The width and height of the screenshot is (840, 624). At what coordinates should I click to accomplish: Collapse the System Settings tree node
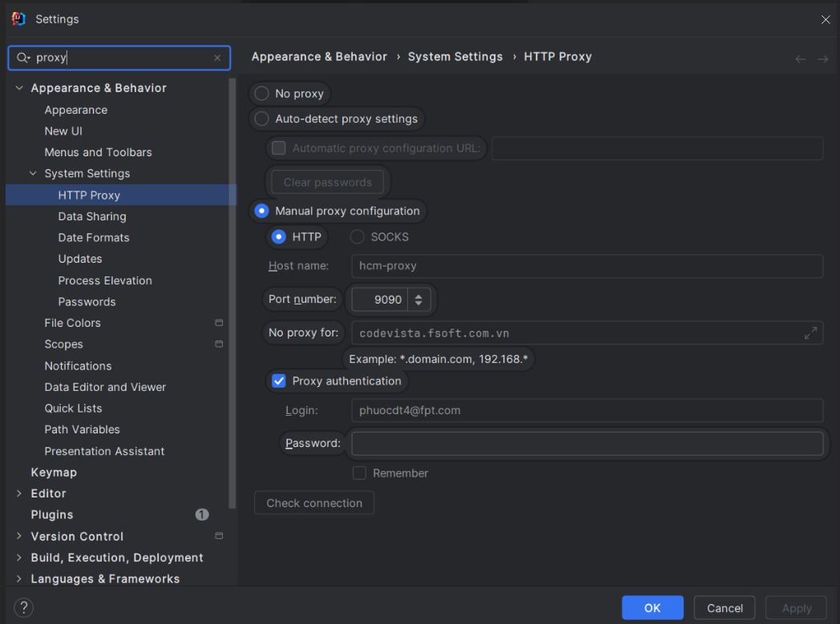(33, 174)
